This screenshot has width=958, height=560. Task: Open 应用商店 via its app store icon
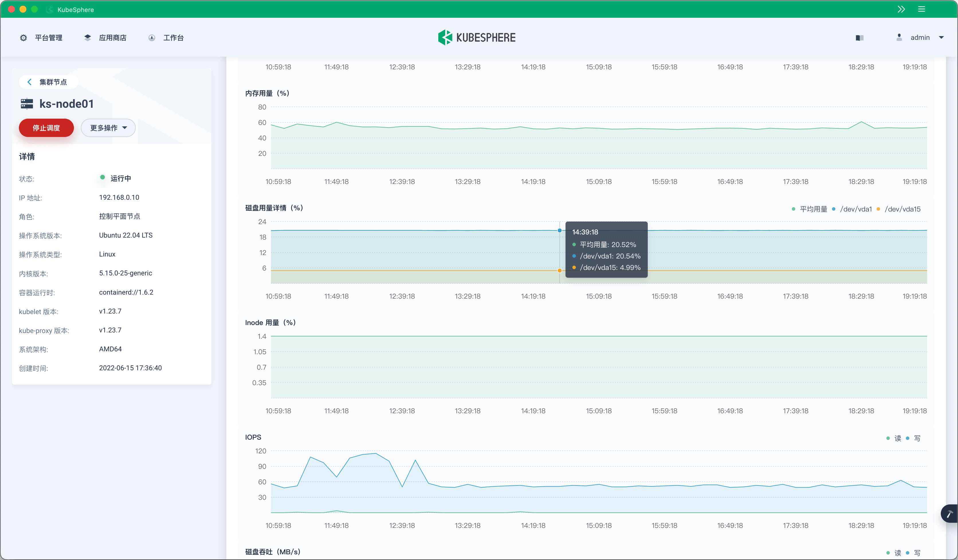coord(87,37)
